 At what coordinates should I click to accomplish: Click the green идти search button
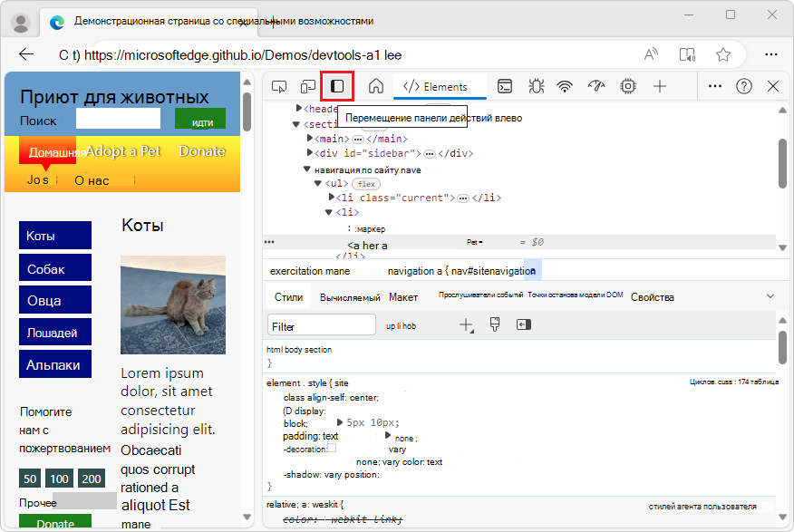pyautogui.click(x=200, y=119)
